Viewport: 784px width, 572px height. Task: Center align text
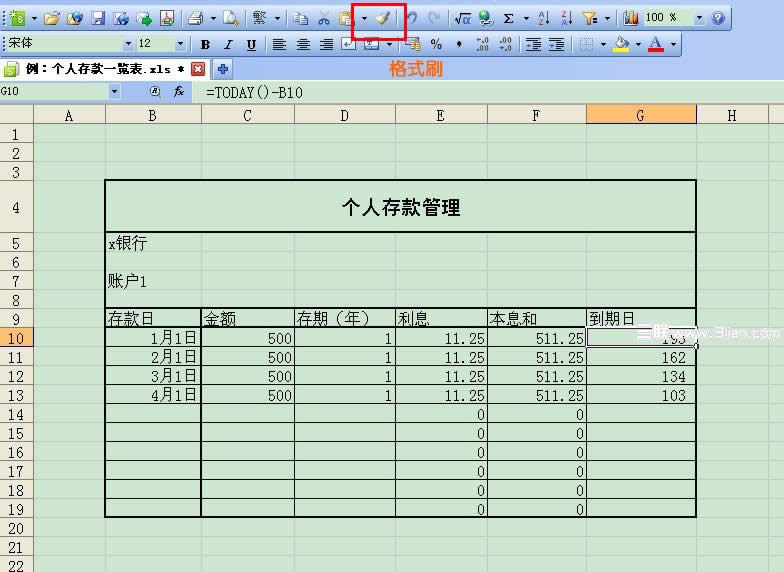pyautogui.click(x=303, y=45)
